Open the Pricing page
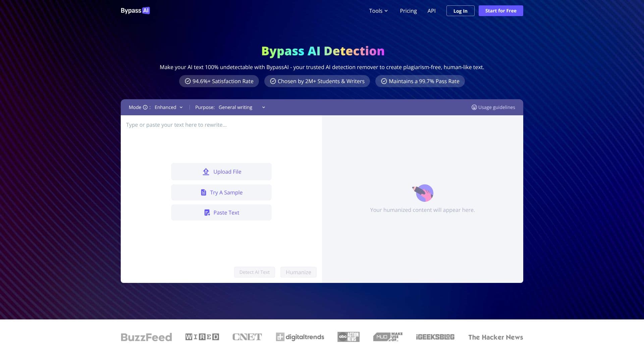 tap(408, 11)
